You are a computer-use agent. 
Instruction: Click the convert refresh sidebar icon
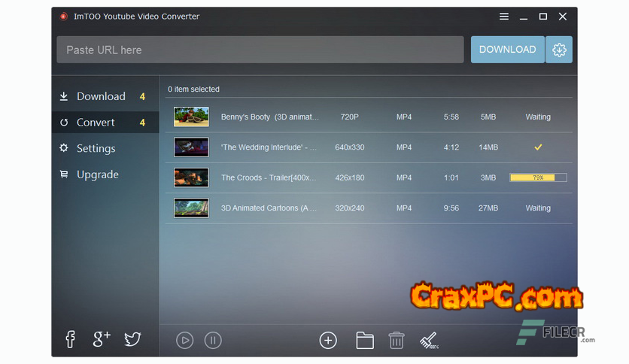click(64, 123)
